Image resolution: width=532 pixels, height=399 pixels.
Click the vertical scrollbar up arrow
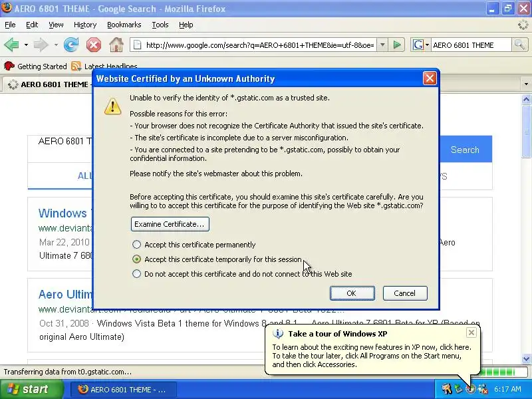pyautogui.click(x=526, y=99)
